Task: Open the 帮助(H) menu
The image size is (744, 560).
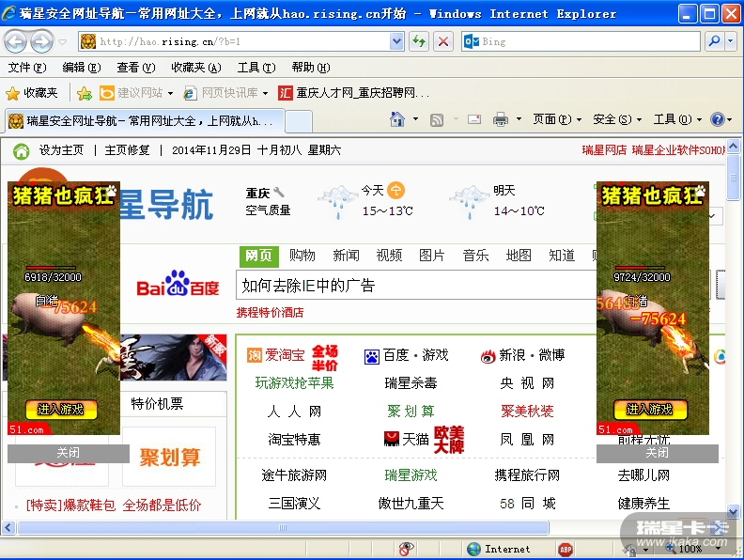Action: [311, 68]
